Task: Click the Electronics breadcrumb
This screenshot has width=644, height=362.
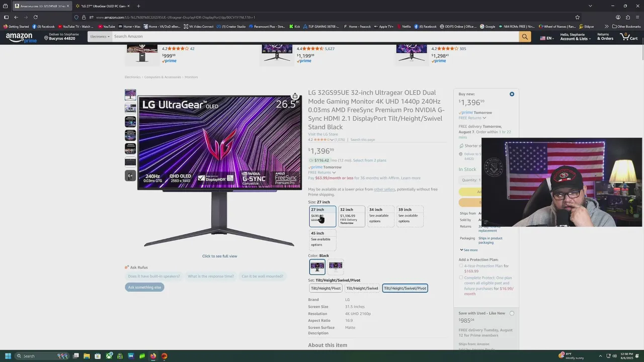Action: (132, 77)
